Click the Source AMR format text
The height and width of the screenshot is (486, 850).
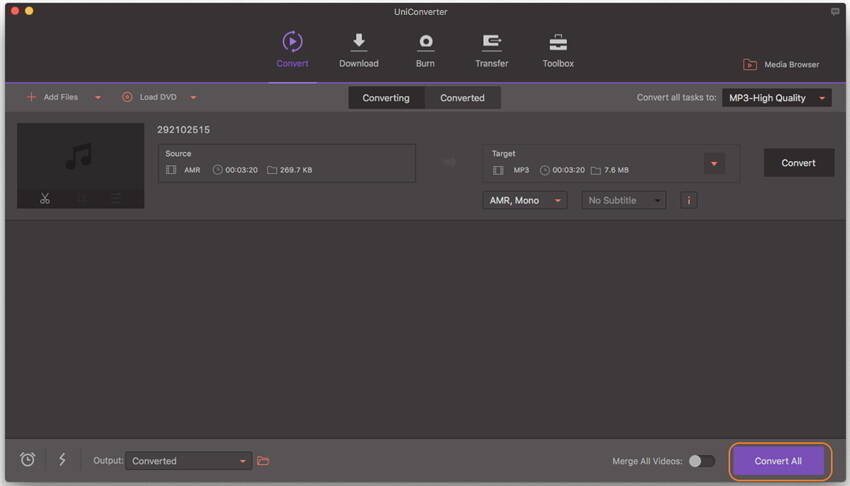click(x=192, y=170)
